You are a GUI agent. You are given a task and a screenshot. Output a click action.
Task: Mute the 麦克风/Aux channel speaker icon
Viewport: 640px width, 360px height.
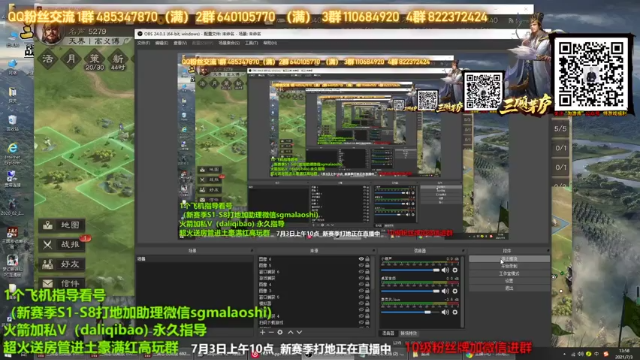click(x=445, y=312)
